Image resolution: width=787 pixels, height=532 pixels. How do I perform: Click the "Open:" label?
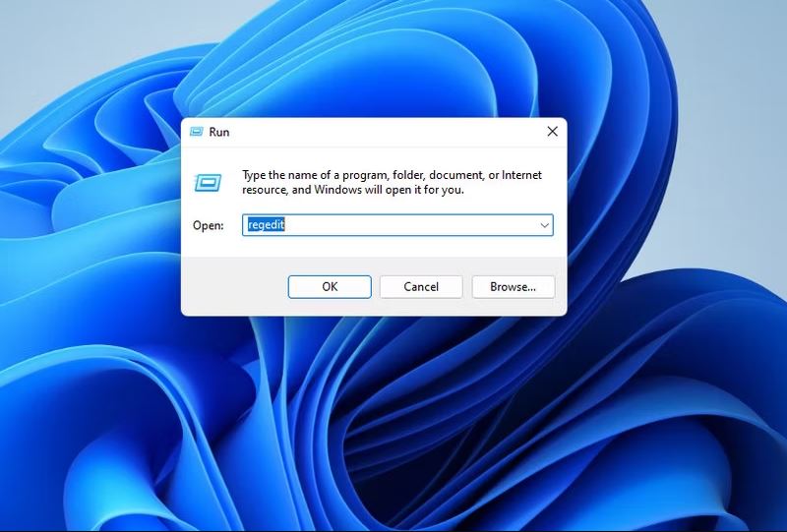coord(209,225)
